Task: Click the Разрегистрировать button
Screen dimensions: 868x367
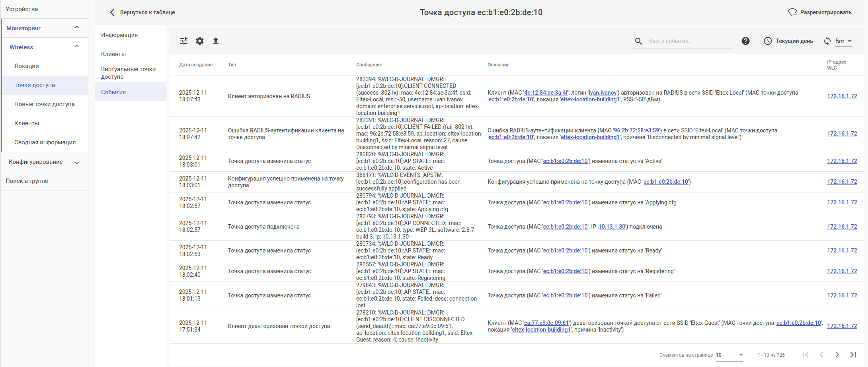Action: click(x=820, y=12)
